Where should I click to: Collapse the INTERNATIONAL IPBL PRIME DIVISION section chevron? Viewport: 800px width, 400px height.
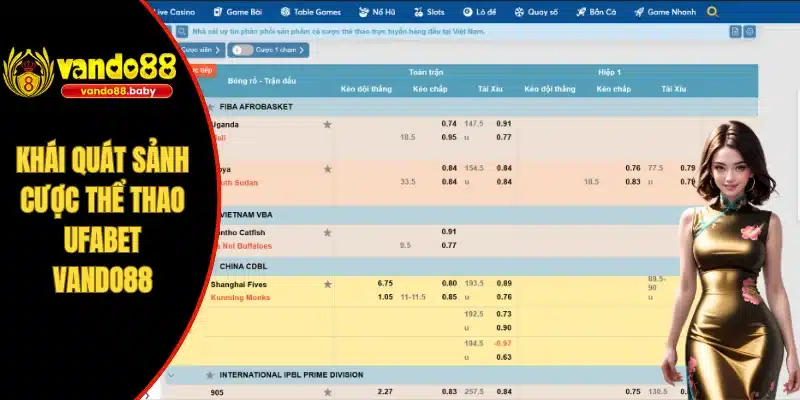171,375
